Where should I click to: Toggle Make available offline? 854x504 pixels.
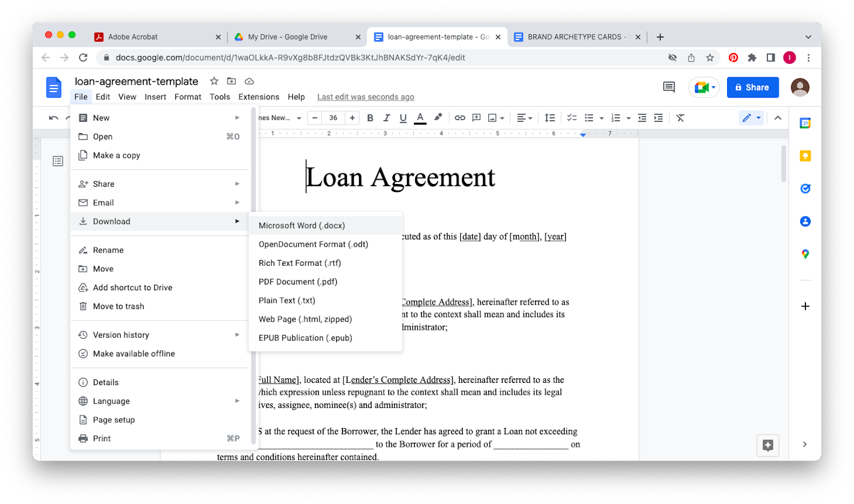134,354
